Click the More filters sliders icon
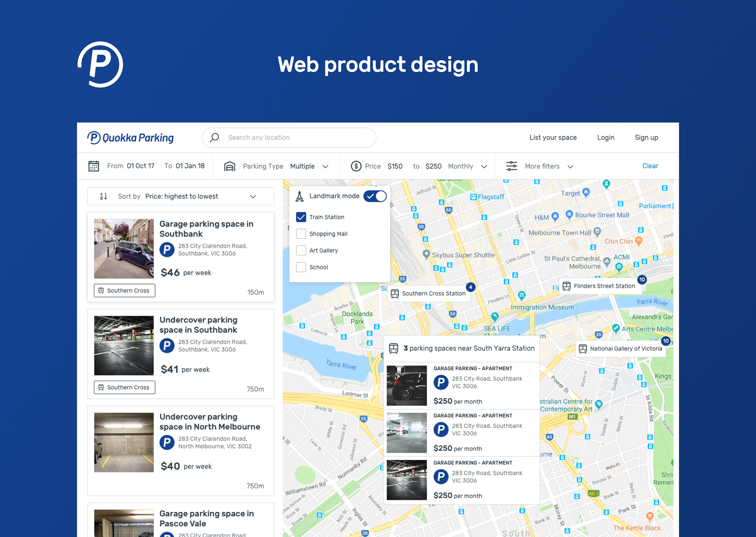Viewport: 756px width, 537px height. (511, 166)
